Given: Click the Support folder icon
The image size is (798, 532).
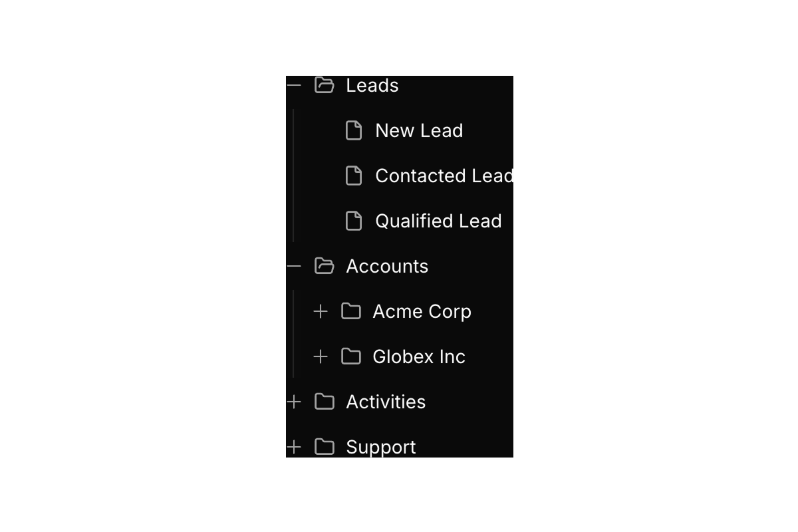Looking at the screenshot, I should tap(324, 447).
